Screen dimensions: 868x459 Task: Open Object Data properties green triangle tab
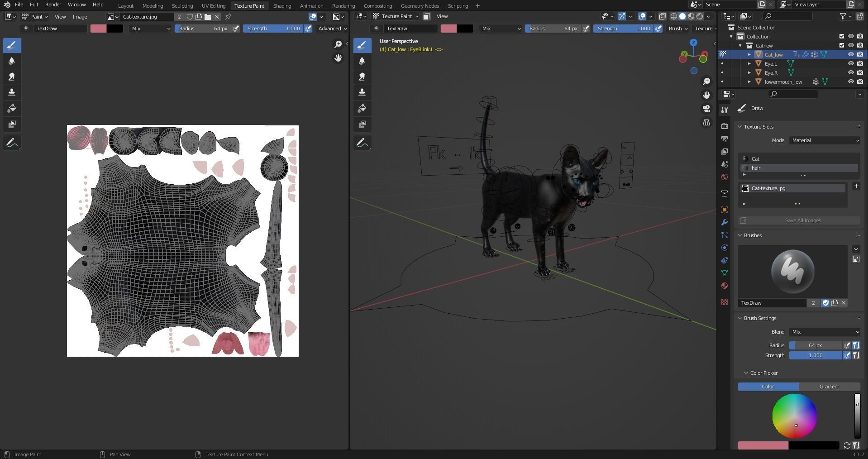[x=725, y=273]
